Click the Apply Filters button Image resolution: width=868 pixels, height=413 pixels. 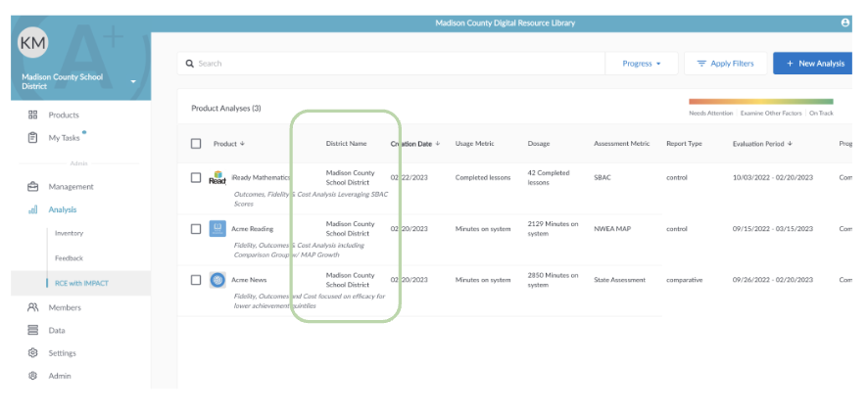coord(726,64)
